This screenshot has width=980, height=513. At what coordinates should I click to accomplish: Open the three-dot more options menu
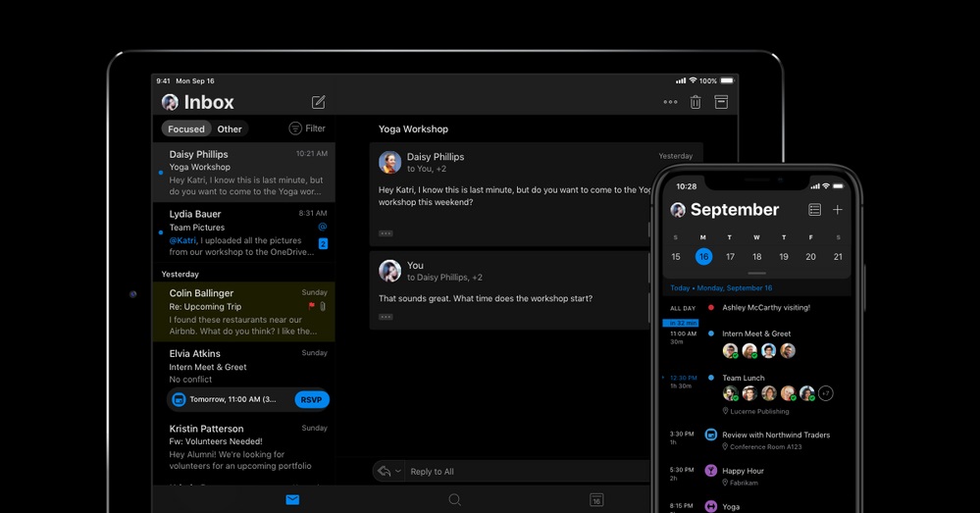pos(670,102)
